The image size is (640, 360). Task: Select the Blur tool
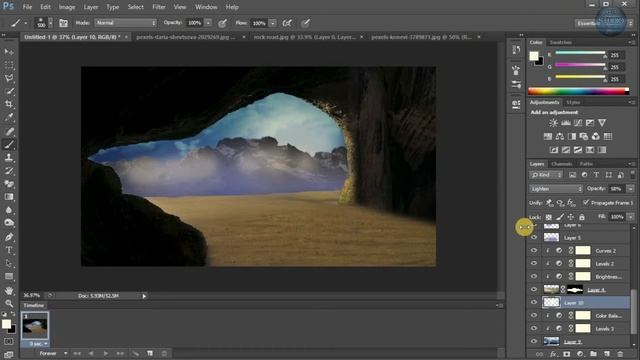[9, 210]
